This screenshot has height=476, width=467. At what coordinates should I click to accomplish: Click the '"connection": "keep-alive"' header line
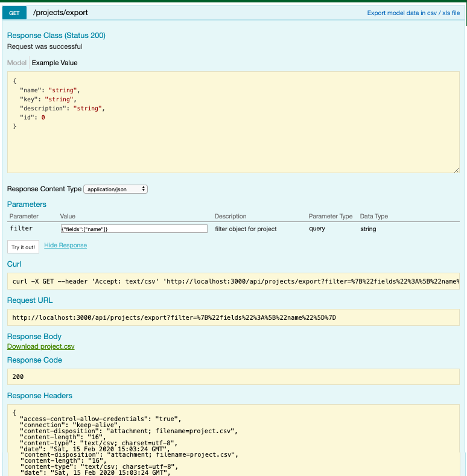(70, 425)
